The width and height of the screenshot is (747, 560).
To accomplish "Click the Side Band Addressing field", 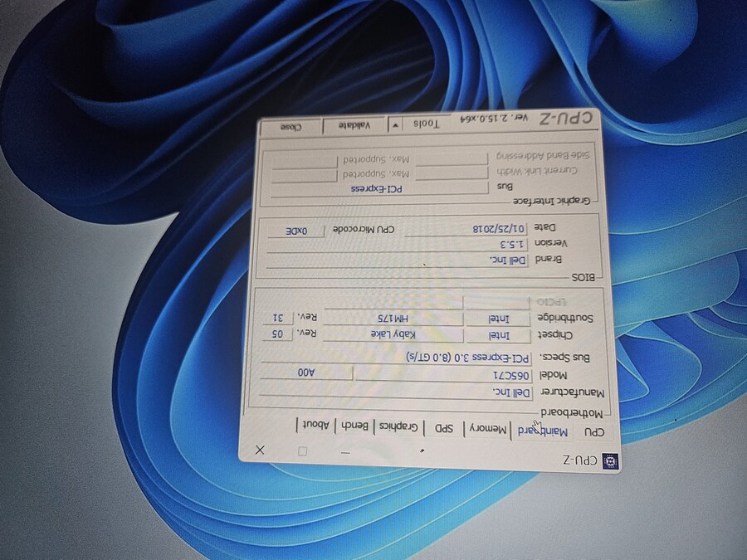I will tap(452, 158).
